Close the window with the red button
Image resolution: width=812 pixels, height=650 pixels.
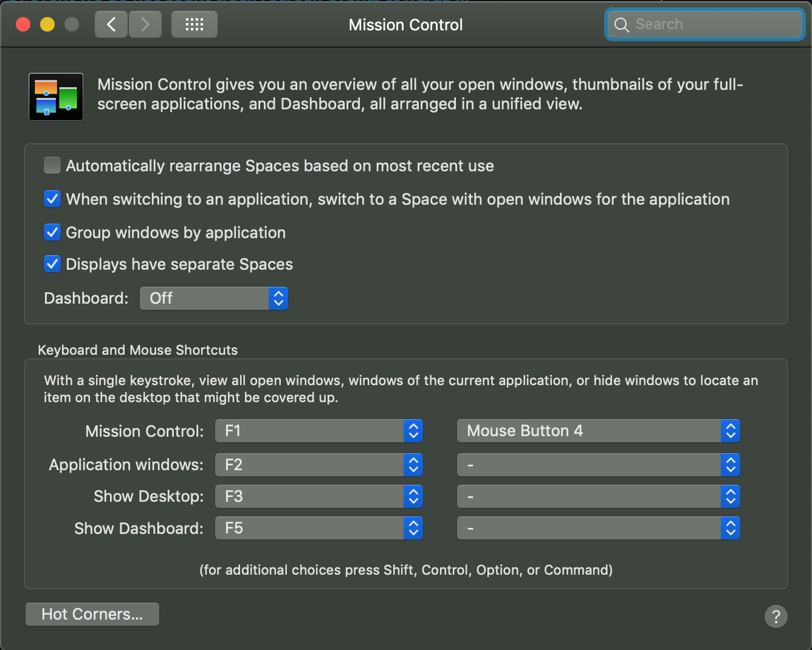[x=23, y=24]
